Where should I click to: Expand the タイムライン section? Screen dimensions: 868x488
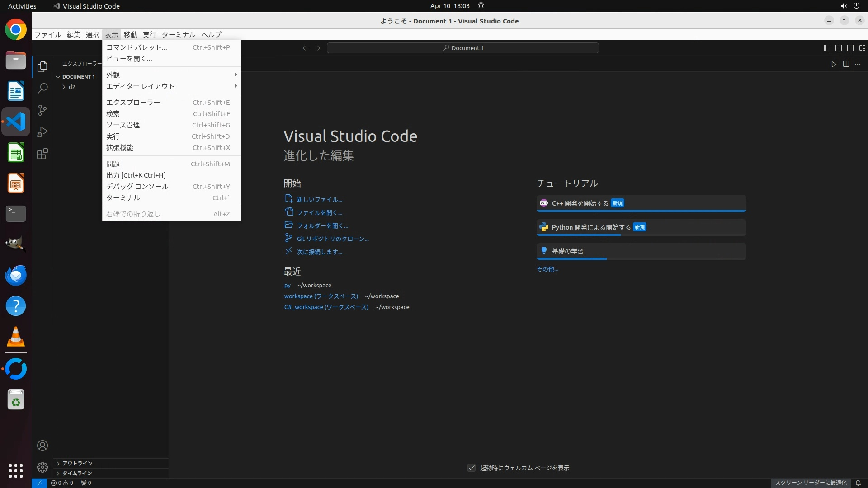coord(77,473)
